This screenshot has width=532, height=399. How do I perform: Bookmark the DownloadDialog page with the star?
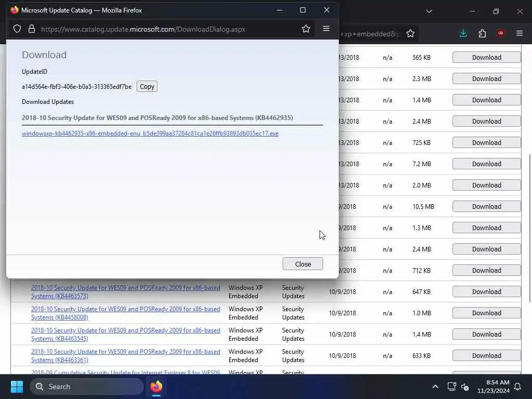305,29
